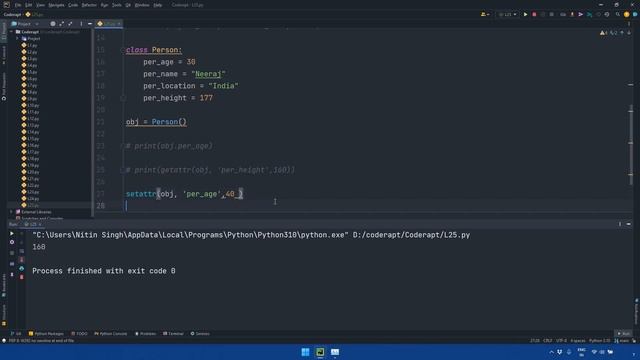Click the Run button at bottom right
Screen dimensions: 640x360
[623, 333]
